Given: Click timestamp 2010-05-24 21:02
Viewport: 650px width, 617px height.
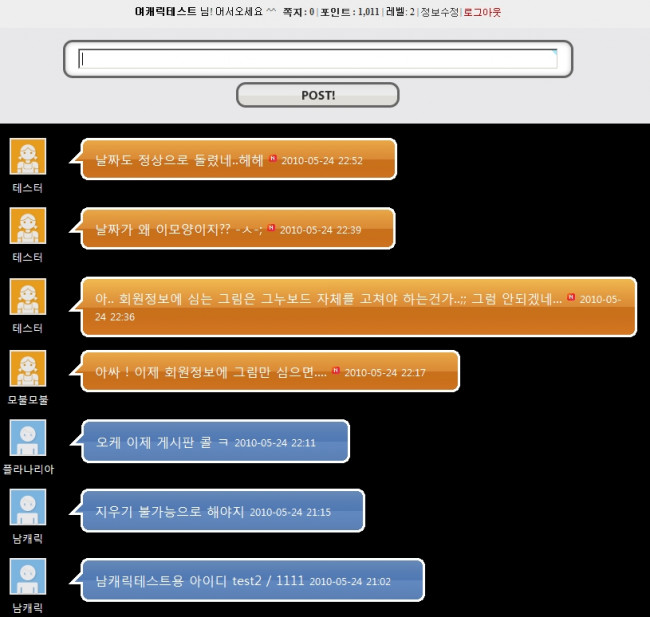Looking at the screenshot, I should pyautogui.click(x=350, y=581).
